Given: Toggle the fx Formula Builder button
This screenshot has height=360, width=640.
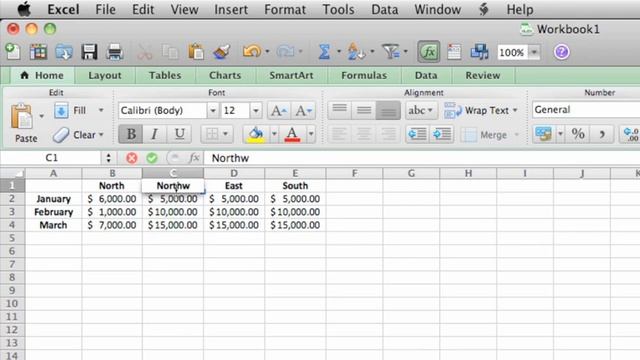Looking at the screenshot, I should click(x=429, y=52).
